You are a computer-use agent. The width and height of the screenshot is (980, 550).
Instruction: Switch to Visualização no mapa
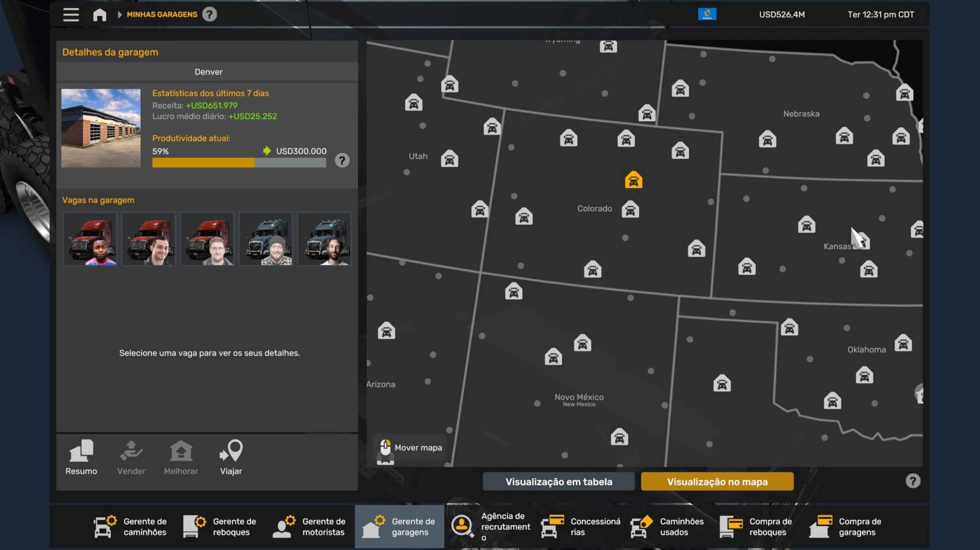(717, 481)
